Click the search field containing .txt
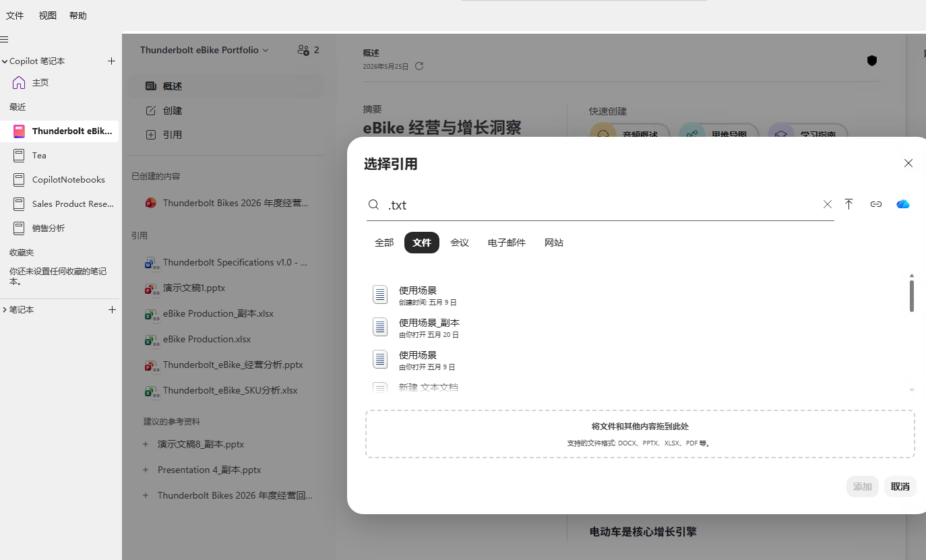The width and height of the screenshot is (926, 560). [x=600, y=205]
